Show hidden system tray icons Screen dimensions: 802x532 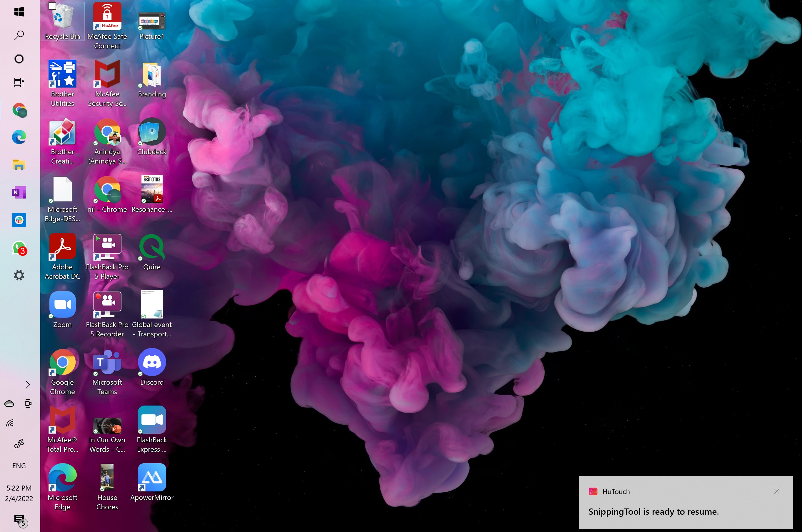(28, 384)
